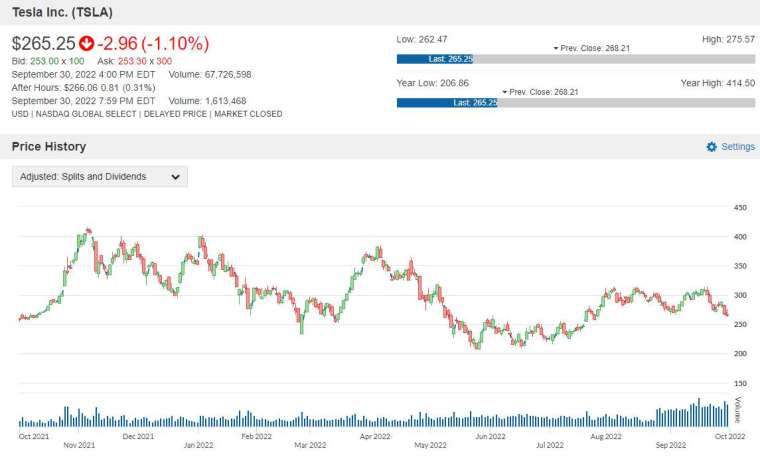Click the After Hours: $266.06 text
The image size is (760, 457).
(83, 88)
